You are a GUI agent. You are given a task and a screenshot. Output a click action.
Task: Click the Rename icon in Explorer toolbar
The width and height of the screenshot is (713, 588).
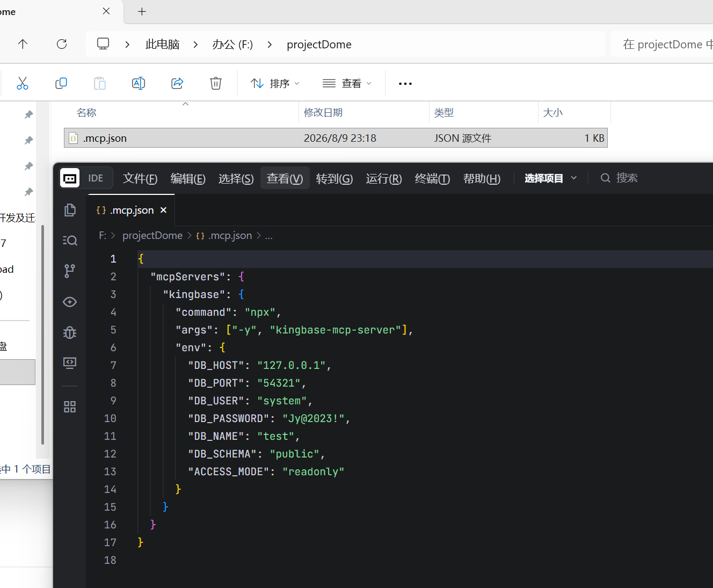pos(139,83)
